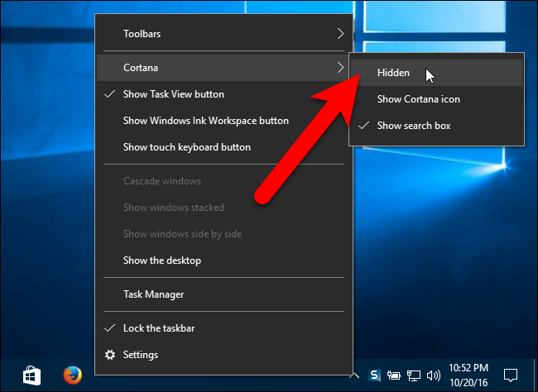
Task: Open the battery power tray icon
Action: point(396,375)
